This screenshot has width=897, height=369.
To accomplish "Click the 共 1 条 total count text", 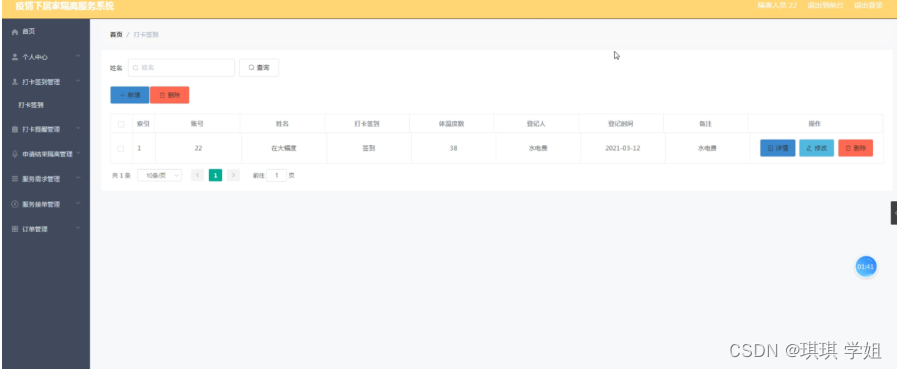I will 121,176.
